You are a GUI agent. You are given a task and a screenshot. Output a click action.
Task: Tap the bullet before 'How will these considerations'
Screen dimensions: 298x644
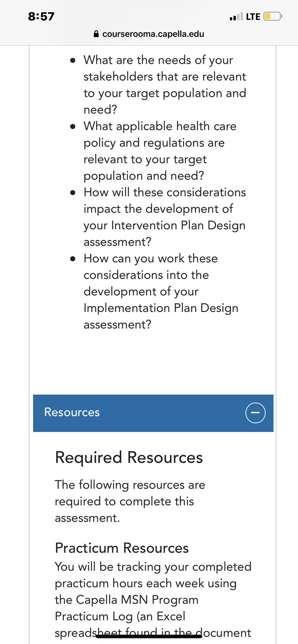(73, 193)
